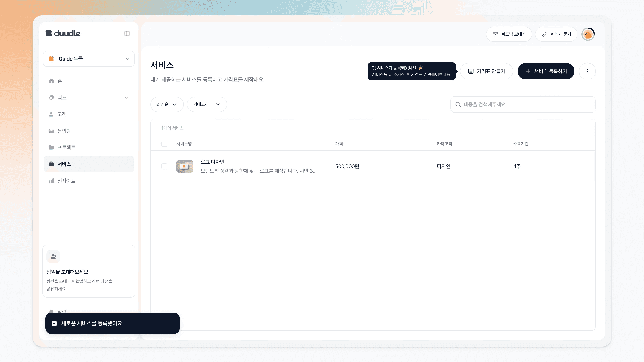
Task: Go to 홈 in sidebar
Action: [x=89, y=81]
